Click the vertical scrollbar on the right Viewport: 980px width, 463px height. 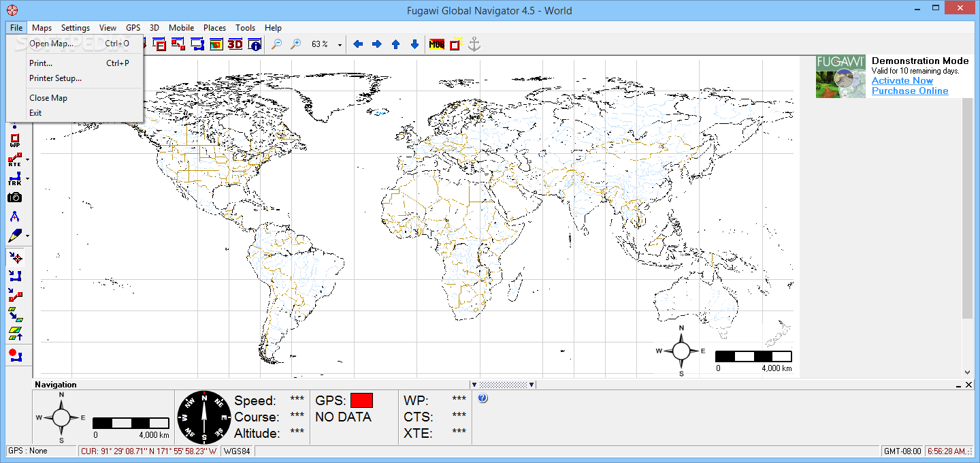(x=968, y=208)
